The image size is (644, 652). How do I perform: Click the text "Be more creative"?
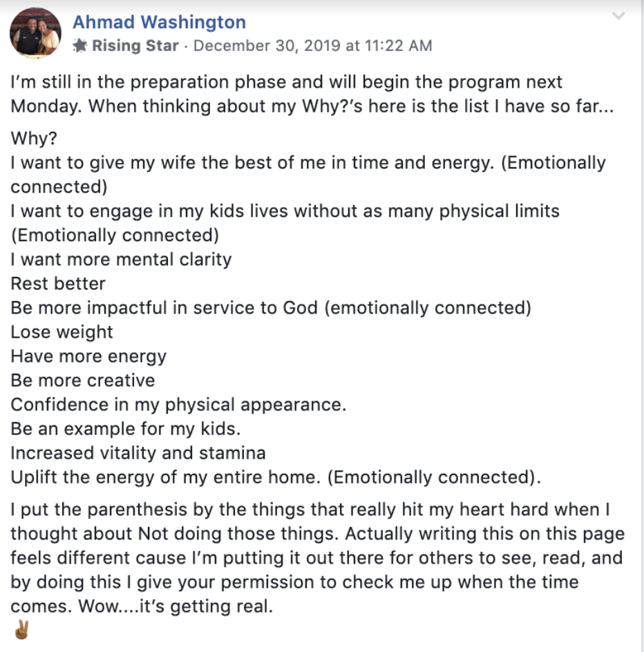83,381
